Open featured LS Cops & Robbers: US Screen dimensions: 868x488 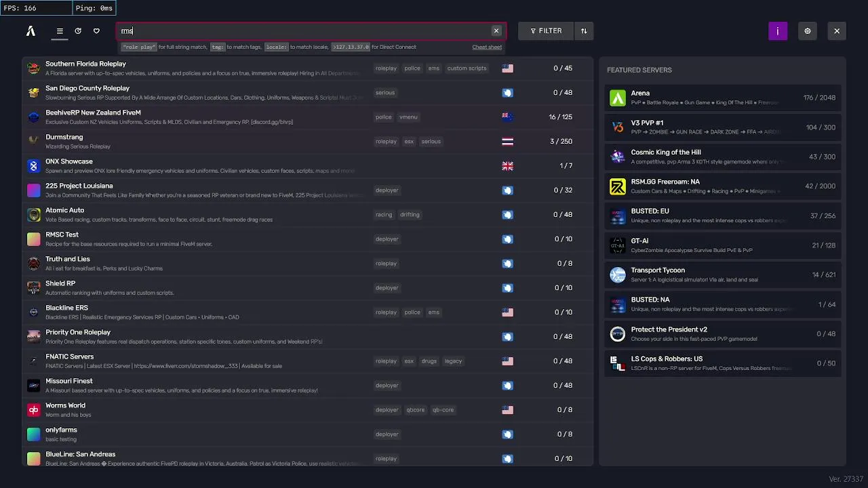click(723, 363)
